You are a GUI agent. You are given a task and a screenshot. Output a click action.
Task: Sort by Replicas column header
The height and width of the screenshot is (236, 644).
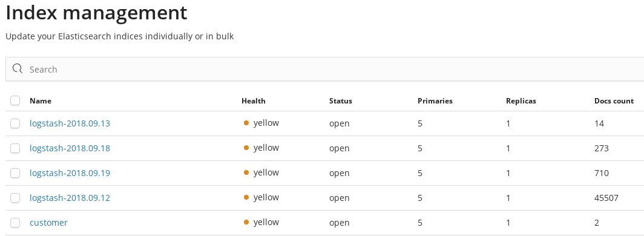(521, 101)
